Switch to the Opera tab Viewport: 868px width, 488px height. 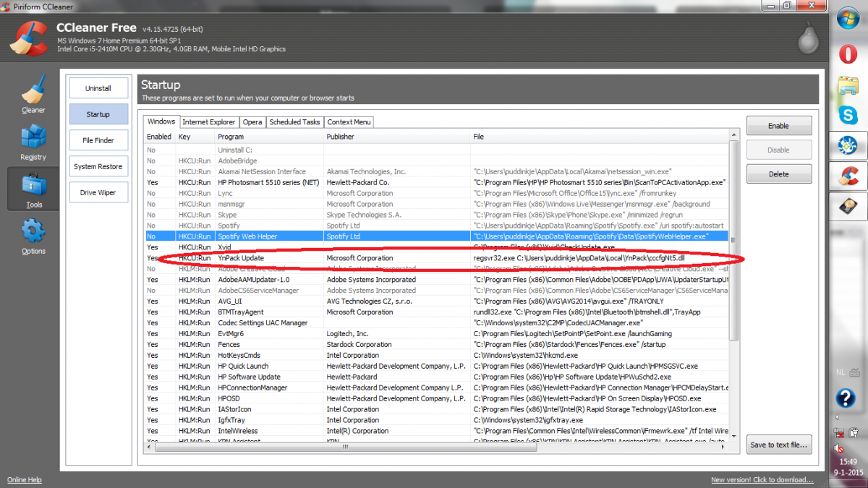[252, 122]
